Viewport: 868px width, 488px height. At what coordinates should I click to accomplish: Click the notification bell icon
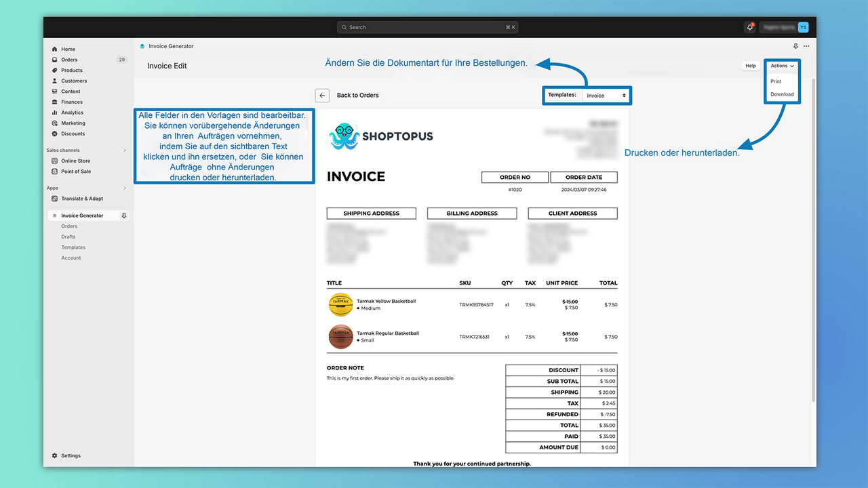click(750, 27)
